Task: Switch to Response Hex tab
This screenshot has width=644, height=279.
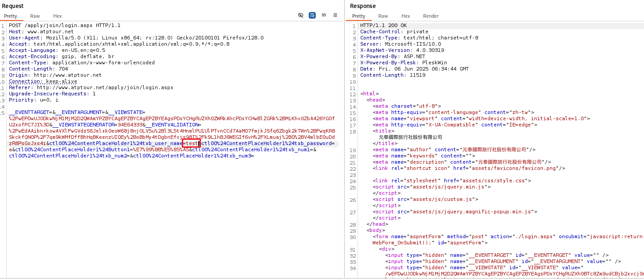Action: 406,16
